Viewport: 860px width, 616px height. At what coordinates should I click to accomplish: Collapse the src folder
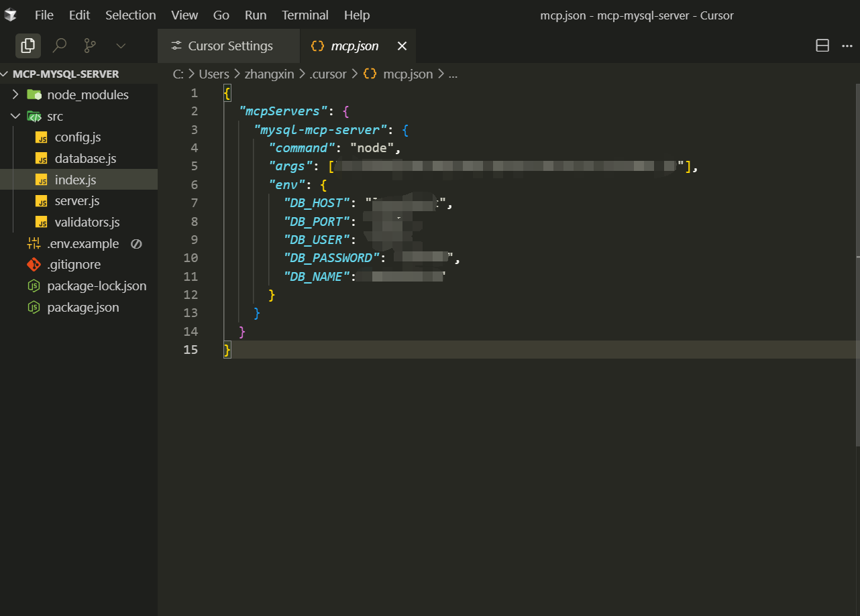[15, 117]
